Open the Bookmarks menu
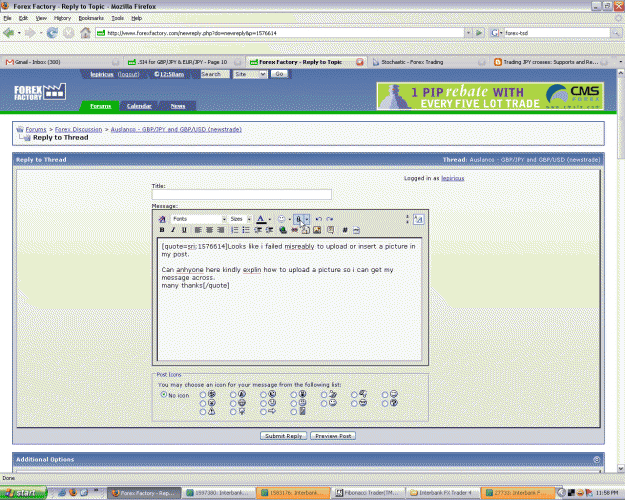Viewport: 625px width, 500px height. click(91, 18)
